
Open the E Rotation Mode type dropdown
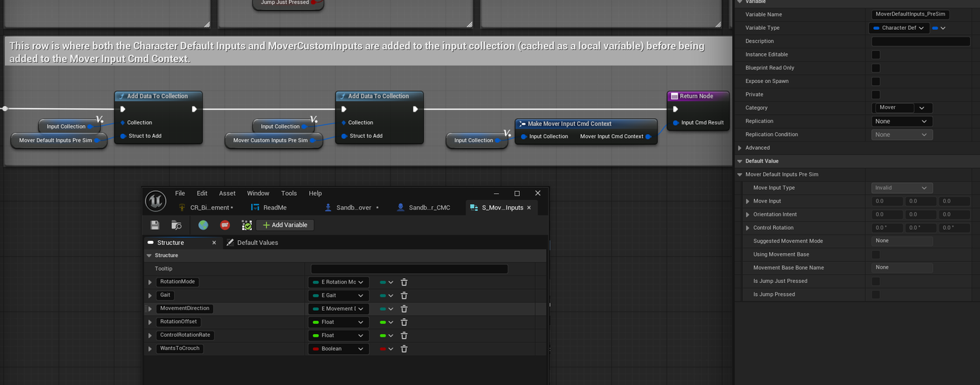(339, 282)
